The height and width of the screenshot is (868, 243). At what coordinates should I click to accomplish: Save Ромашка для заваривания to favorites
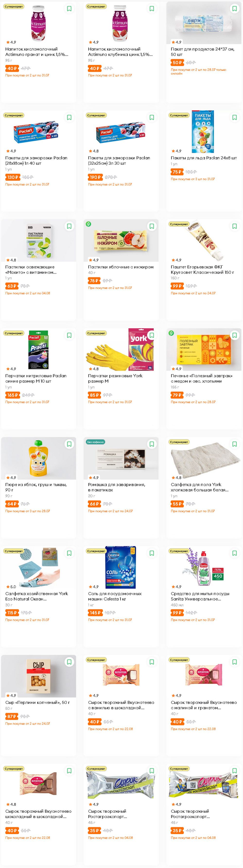(152, 444)
